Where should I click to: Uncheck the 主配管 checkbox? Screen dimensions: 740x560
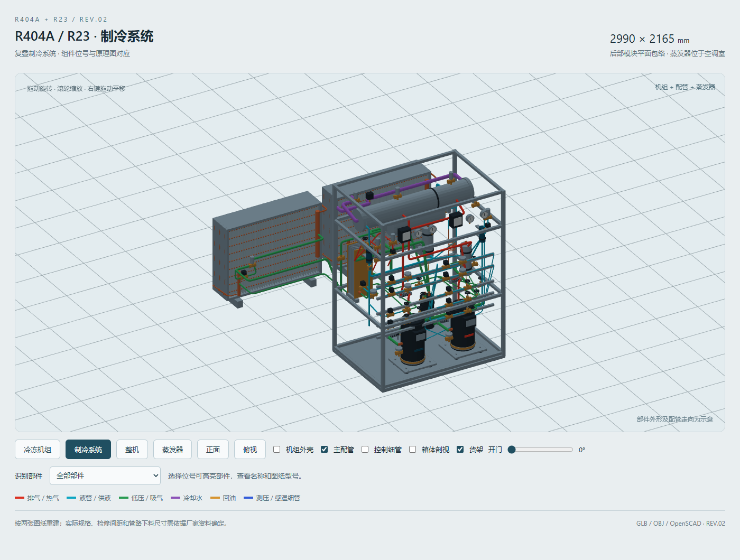click(x=324, y=450)
